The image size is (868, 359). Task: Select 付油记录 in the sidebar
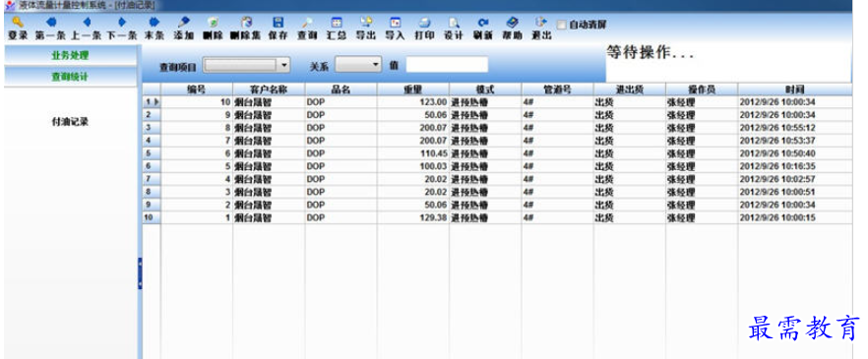70,122
